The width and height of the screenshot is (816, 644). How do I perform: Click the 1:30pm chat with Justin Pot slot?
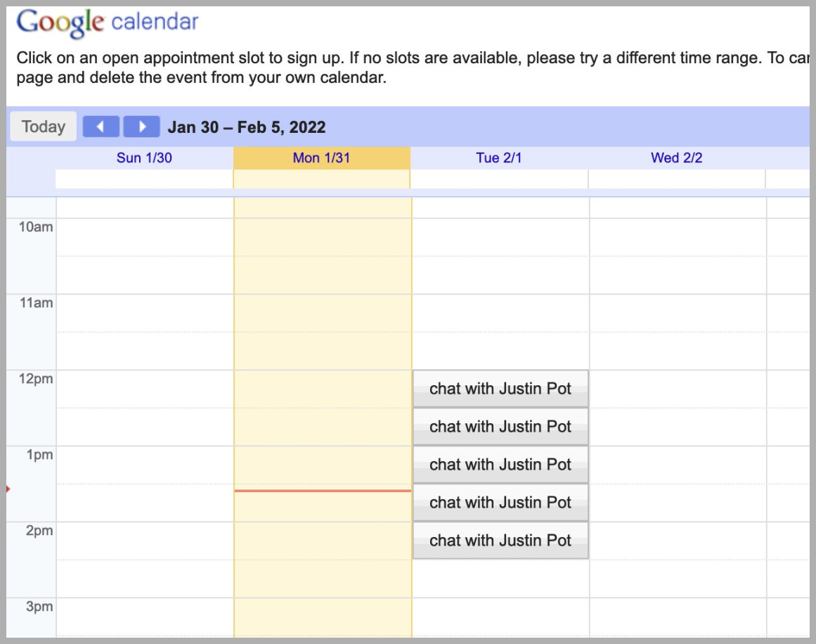pos(500,502)
